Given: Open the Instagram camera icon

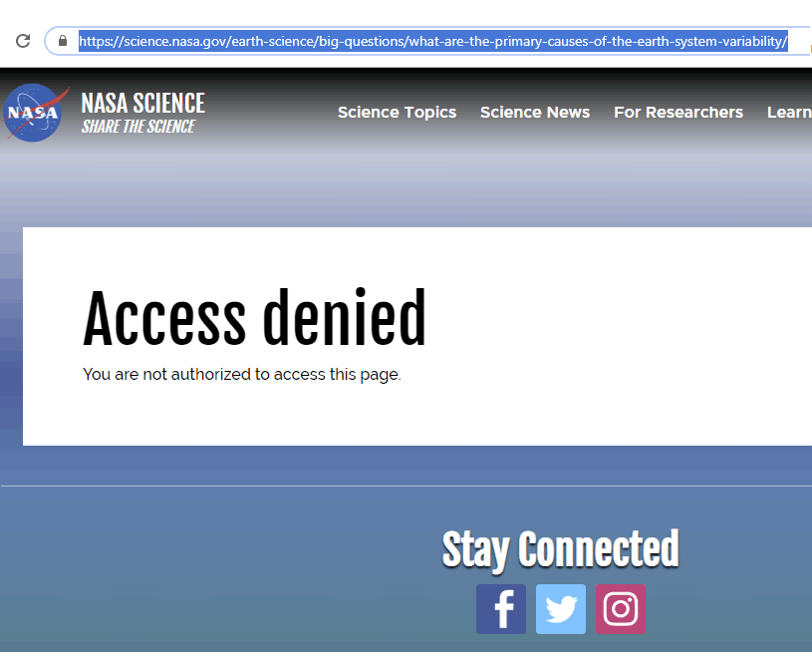Looking at the screenshot, I should click(x=621, y=609).
